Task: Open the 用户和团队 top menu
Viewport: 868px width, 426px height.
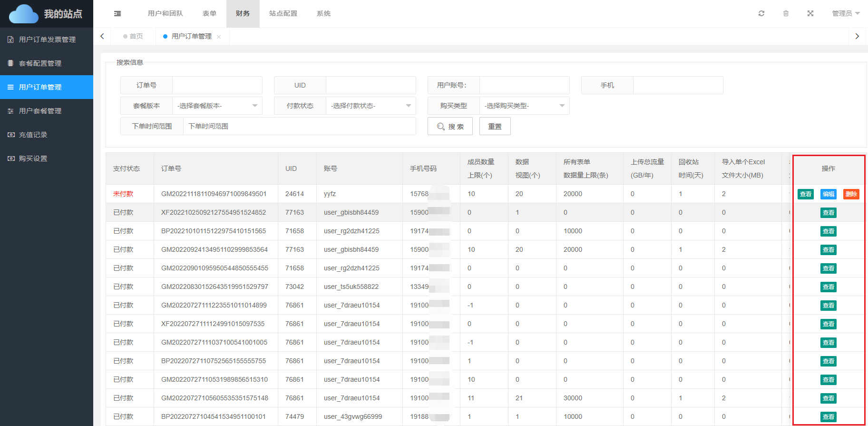Action: [x=165, y=13]
